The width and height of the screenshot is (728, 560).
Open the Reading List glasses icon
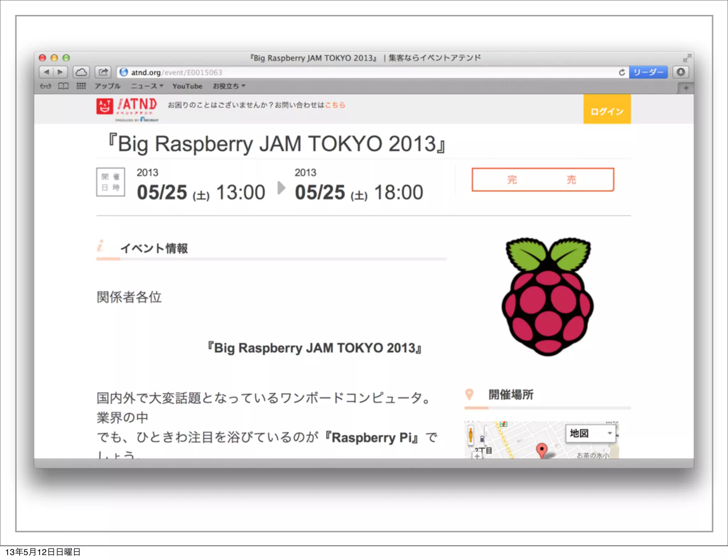[x=45, y=86]
